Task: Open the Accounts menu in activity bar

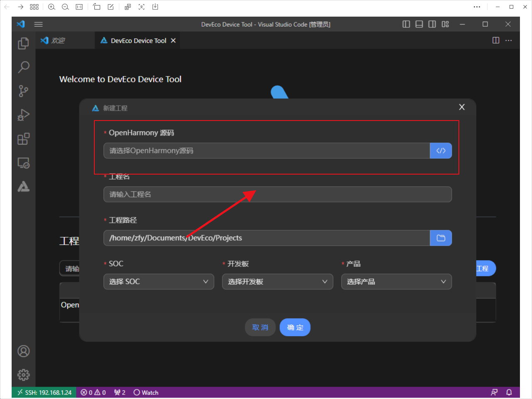Action: [x=23, y=351]
